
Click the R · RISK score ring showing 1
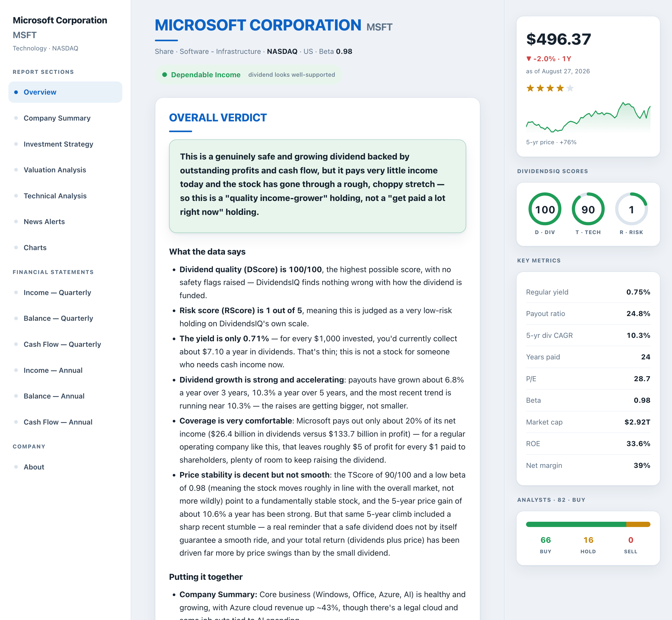point(632,209)
